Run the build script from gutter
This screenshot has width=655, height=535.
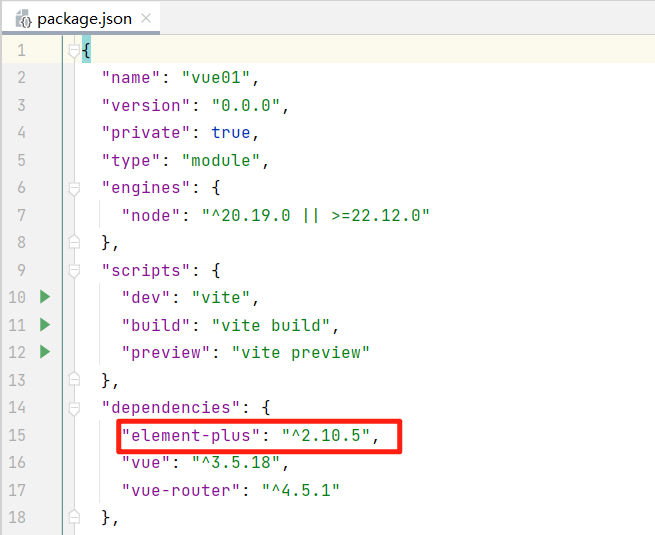tap(45, 325)
